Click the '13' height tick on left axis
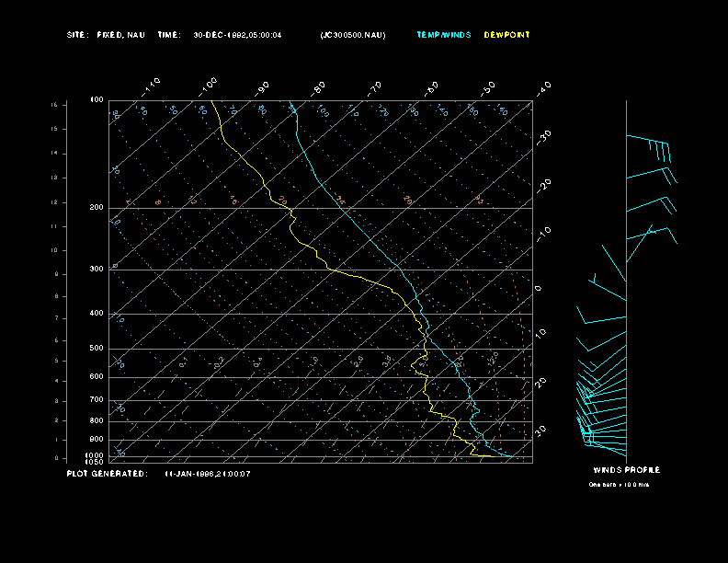 click(54, 178)
